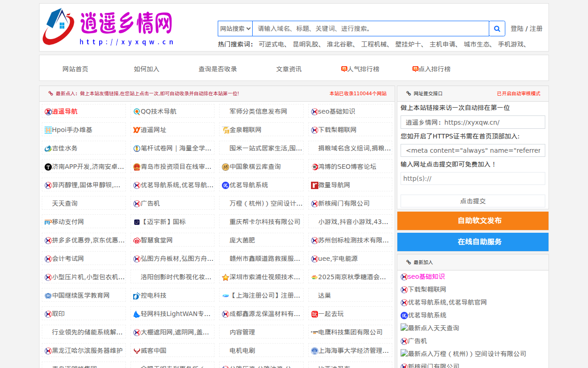Click the orange 自助软文发布 button

[x=472, y=221]
